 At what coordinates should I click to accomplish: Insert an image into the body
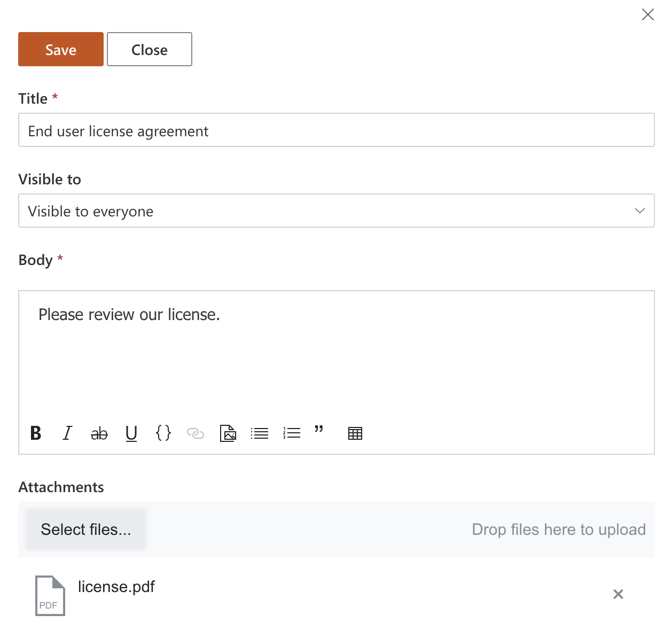tap(228, 433)
